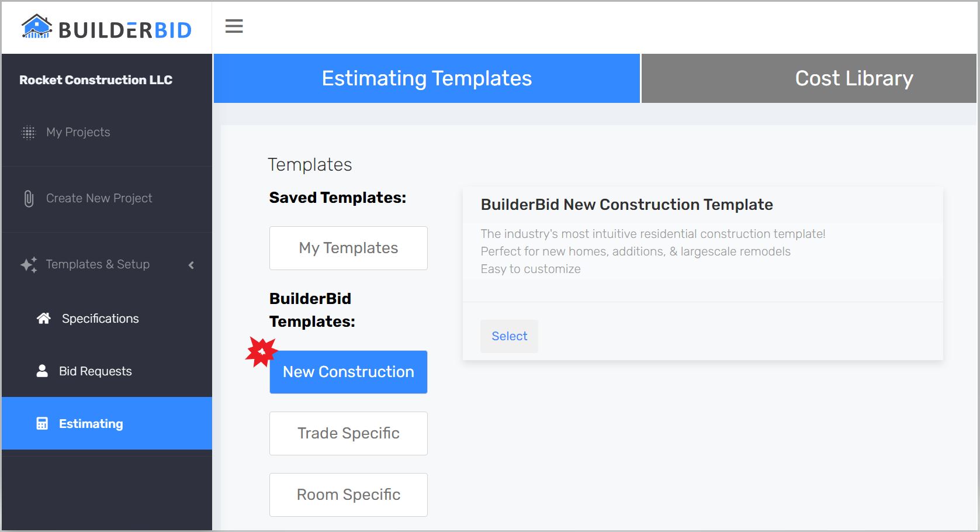Collapse Templates & Setup chevron arrow
Image resolution: width=980 pixels, height=532 pixels.
(x=191, y=265)
